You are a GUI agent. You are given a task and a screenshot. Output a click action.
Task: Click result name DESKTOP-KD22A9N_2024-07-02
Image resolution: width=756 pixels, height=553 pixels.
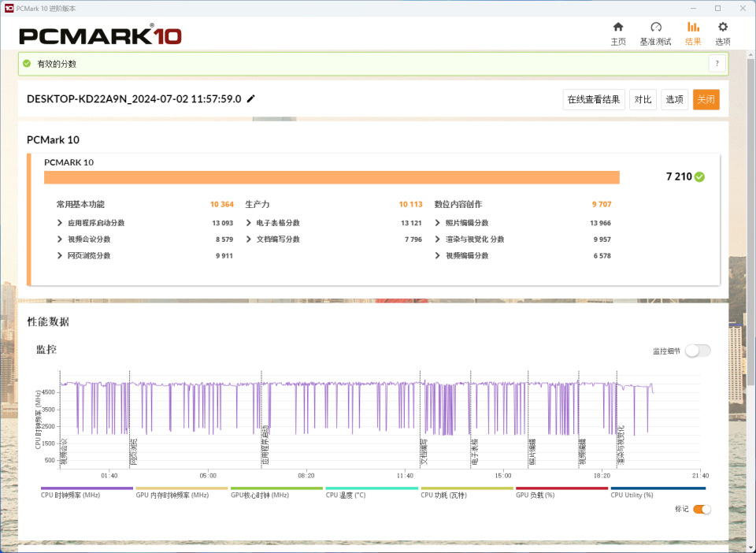134,98
